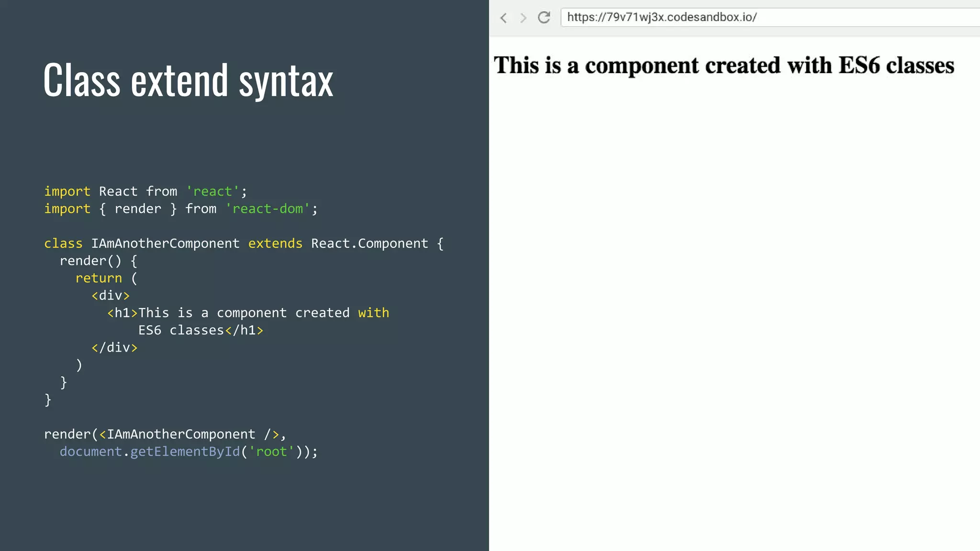Click the 'ES6 classes</h1>' code line
Viewport: 980px width, 551px height.
pyautogui.click(x=200, y=330)
